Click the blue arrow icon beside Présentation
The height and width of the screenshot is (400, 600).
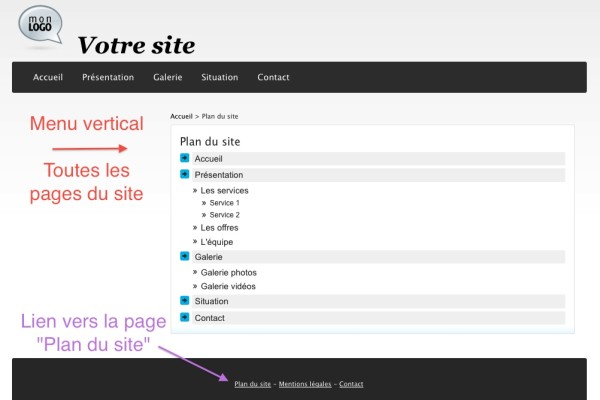click(x=184, y=174)
